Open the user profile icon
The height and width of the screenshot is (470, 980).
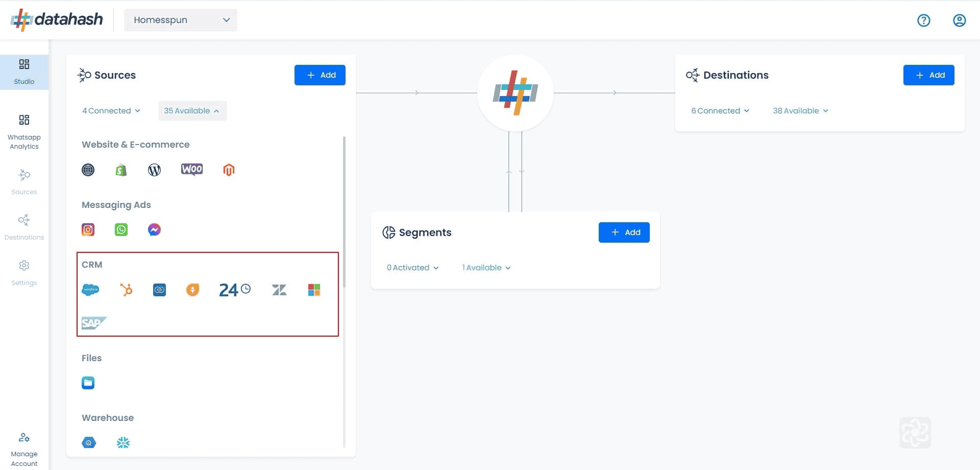(960, 20)
